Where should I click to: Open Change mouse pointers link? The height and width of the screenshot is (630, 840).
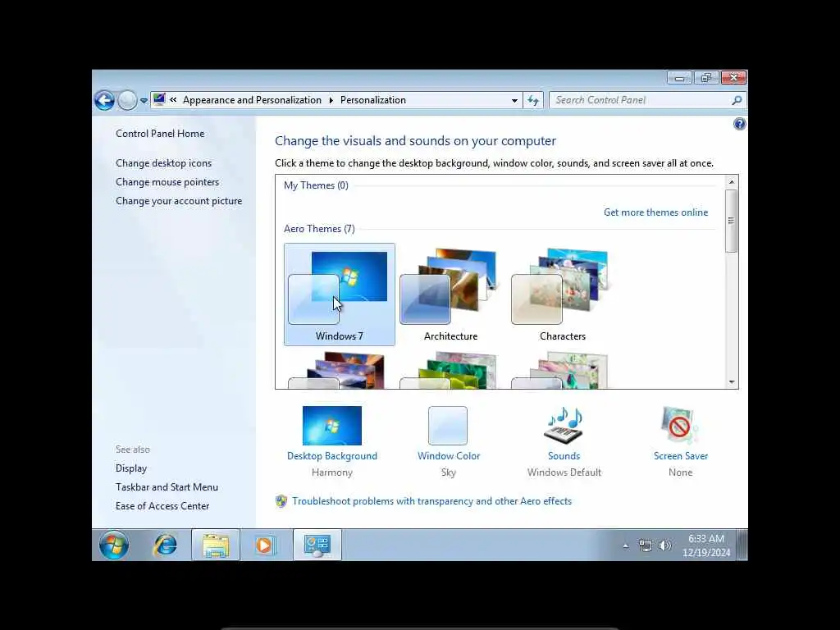[x=167, y=182]
